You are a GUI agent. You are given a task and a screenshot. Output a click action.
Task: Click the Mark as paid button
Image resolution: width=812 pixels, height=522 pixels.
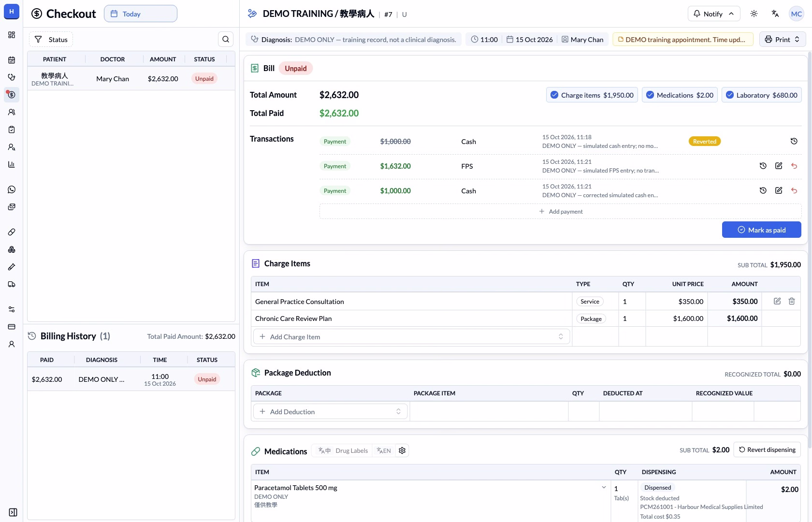[762, 230]
